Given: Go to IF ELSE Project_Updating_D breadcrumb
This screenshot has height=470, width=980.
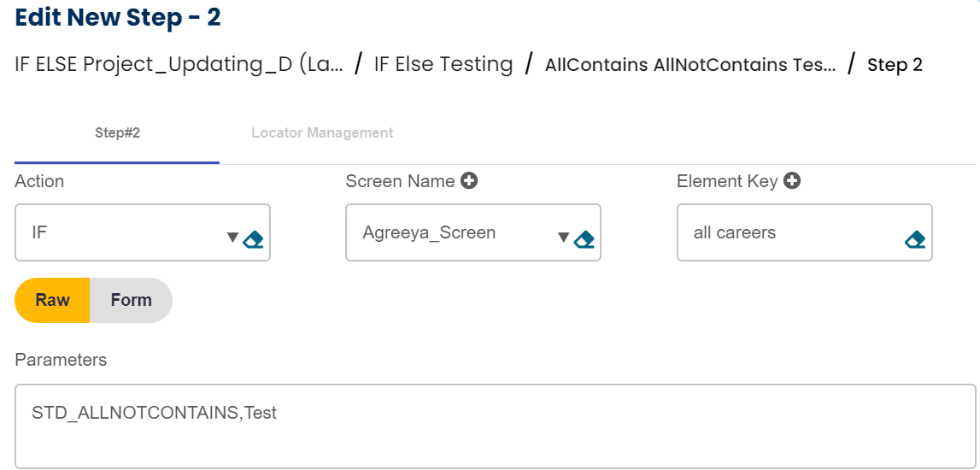Looking at the screenshot, I should pos(179,65).
